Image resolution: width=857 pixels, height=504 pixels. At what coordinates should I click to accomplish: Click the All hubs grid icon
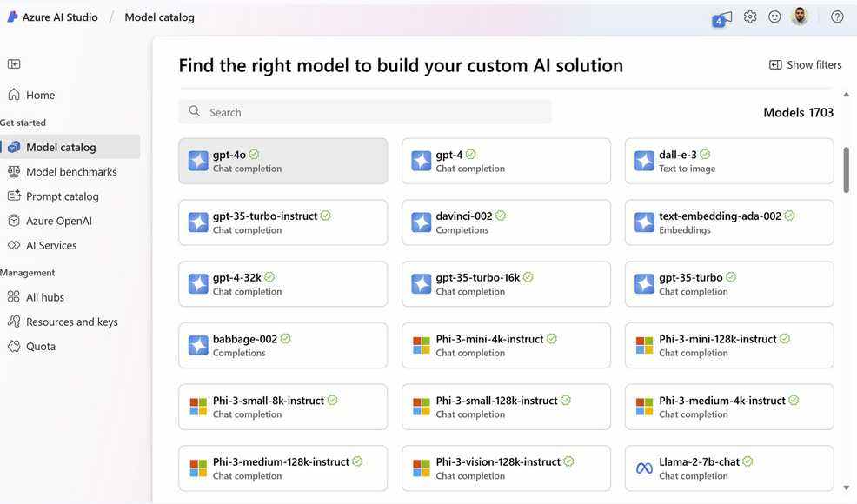(x=14, y=297)
